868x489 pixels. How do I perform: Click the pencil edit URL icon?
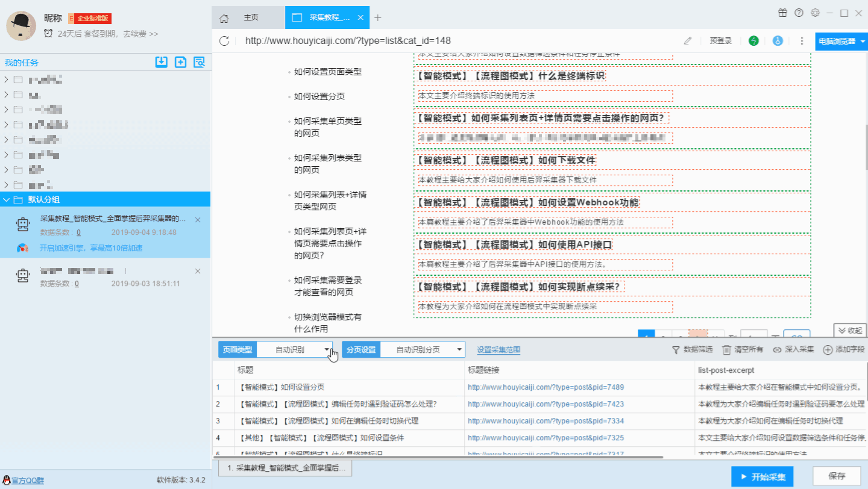point(688,41)
